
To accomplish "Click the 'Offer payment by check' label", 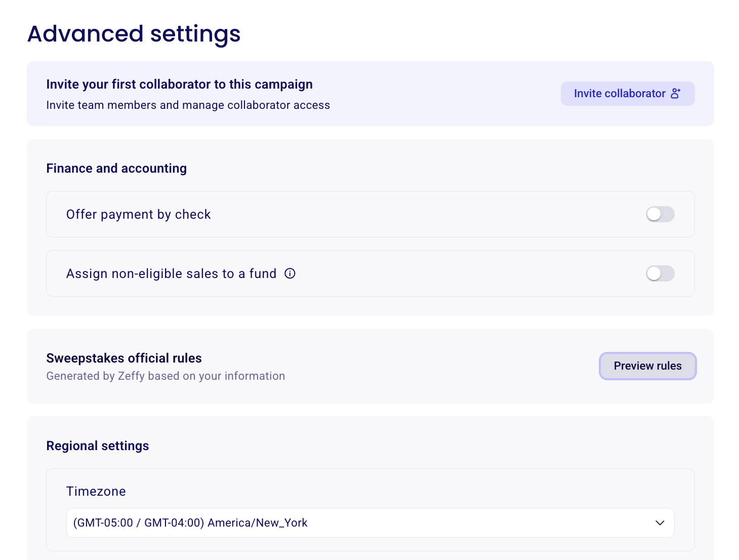I will pos(138,214).
